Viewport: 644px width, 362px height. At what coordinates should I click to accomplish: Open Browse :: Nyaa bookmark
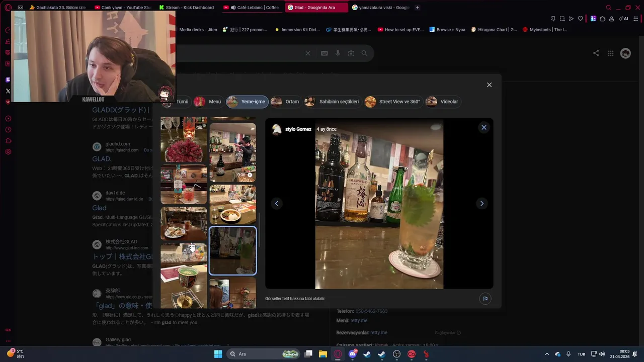447,30
